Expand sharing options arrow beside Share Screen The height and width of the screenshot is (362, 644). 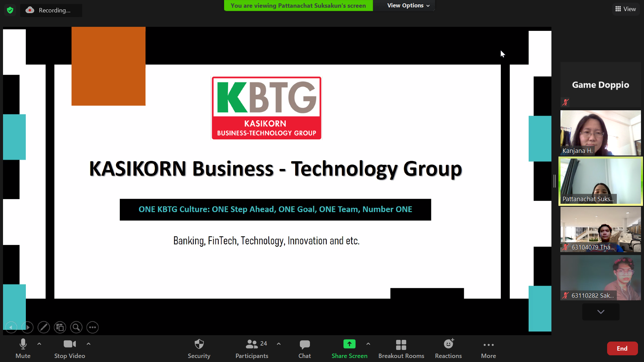tap(368, 344)
